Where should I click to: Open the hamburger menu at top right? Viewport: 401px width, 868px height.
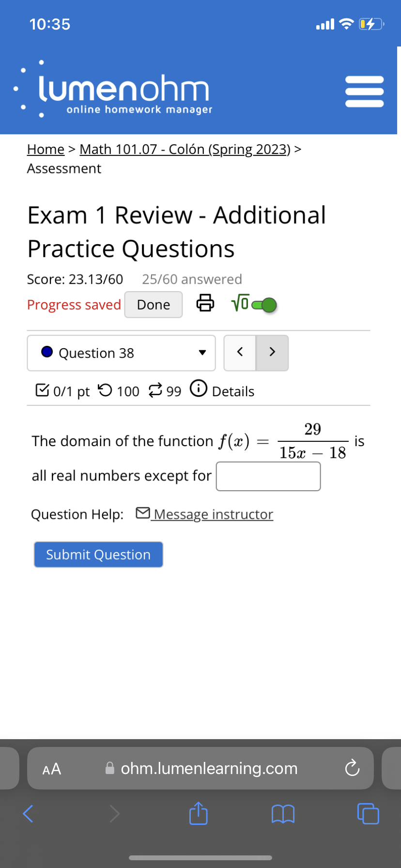[364, 90]
